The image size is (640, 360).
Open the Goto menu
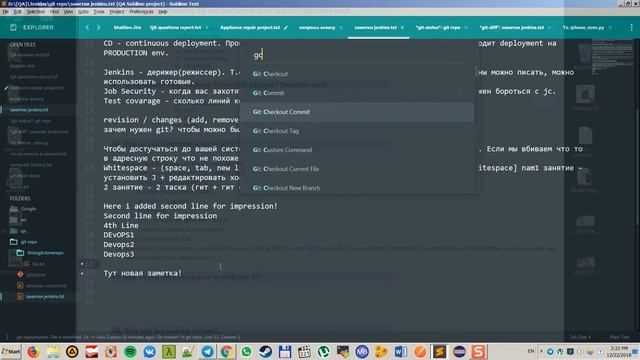pyautogui.click(x=83, y=12)
